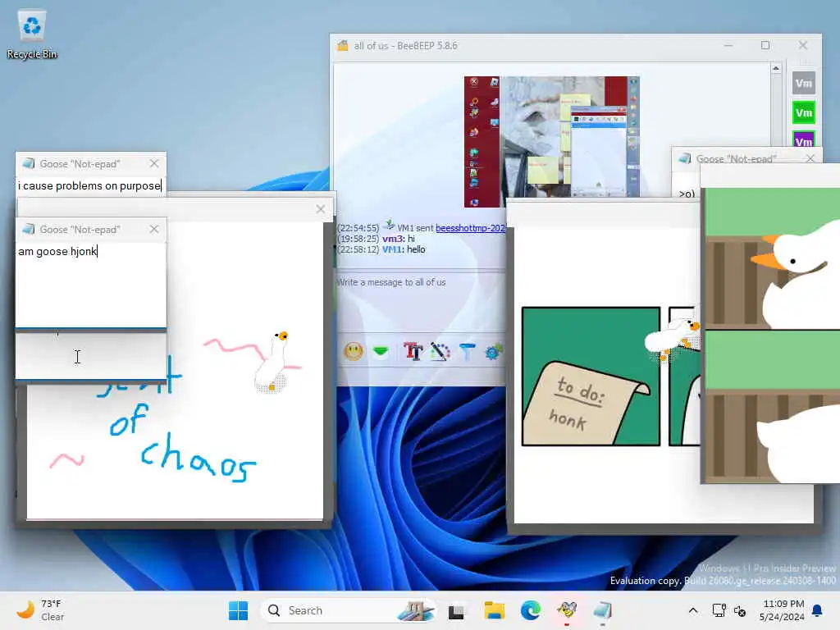Choose the text color pencil icon in BeeBEEP
The image size is (840, 630).
440,351
